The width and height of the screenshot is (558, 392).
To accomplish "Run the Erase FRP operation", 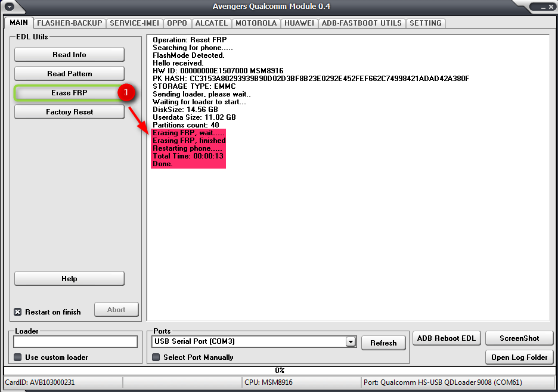I will pos(69,93).
